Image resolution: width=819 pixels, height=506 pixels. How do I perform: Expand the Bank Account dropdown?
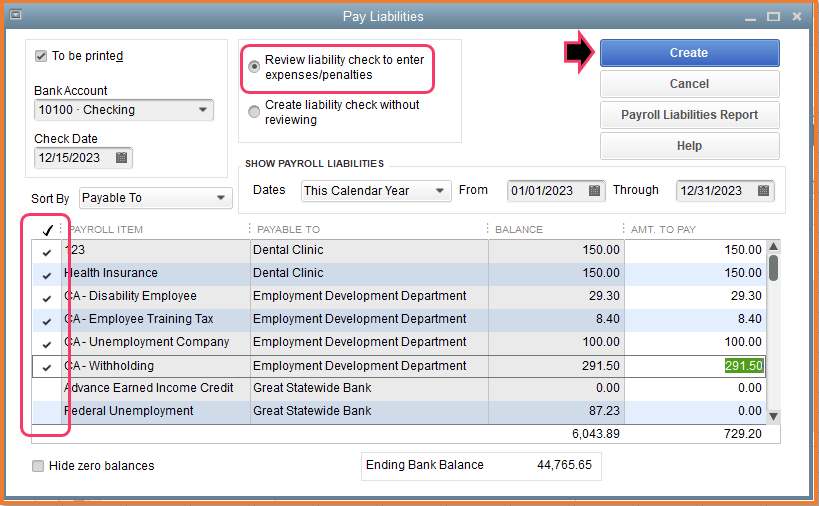[203, 110]
